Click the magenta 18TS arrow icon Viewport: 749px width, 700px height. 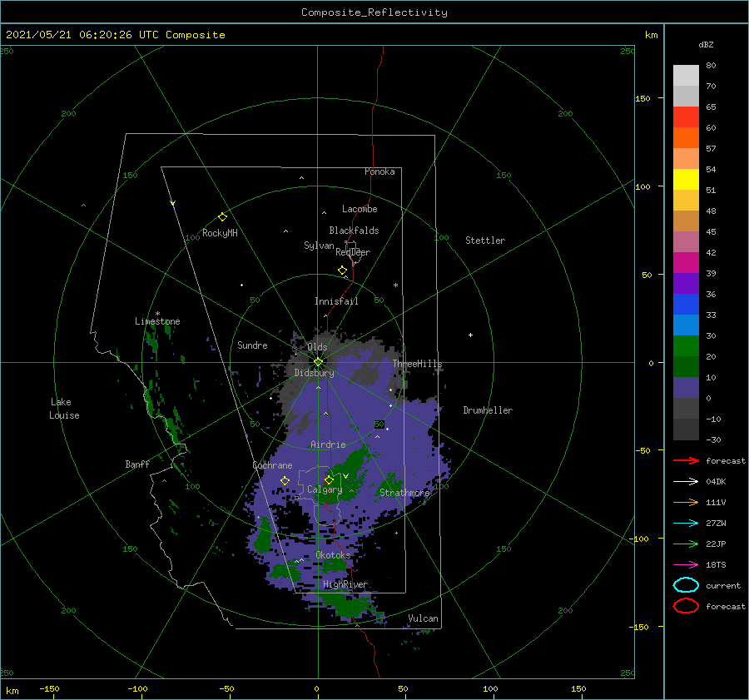coord(686,565)
